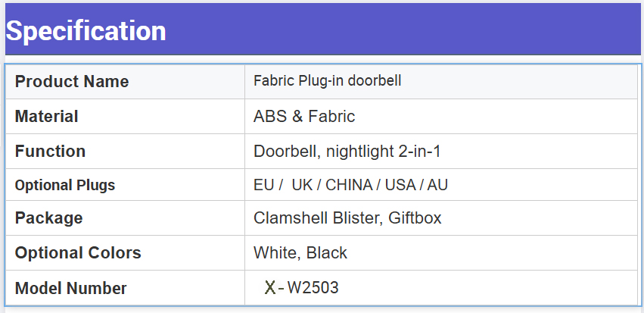Click the word Fabric in Material row
Screen dimensions: 644x313
click(331, 117)
